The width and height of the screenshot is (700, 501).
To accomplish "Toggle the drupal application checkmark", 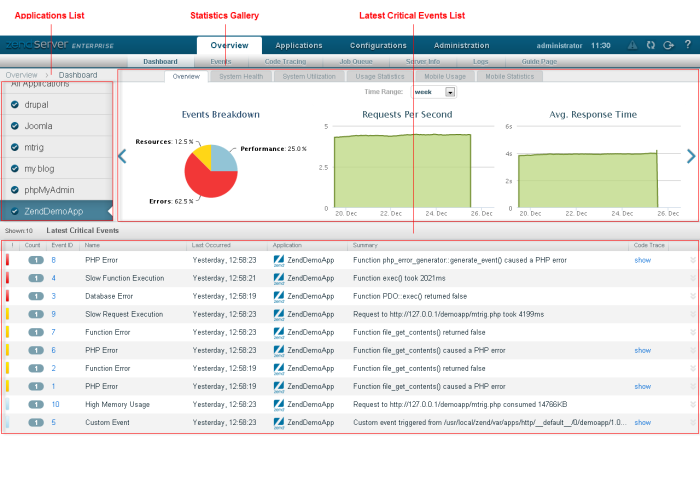I will (15, 104).
